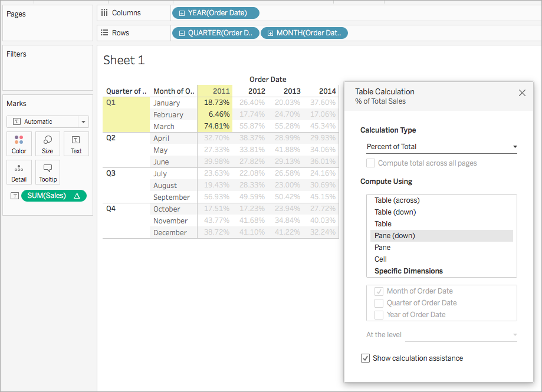Click the Month of O.. field header

[x=174, y=91]
